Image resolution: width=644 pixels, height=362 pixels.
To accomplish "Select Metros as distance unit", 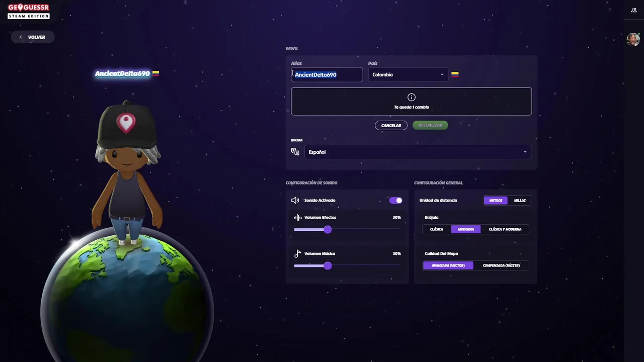I will pos(496,200).
